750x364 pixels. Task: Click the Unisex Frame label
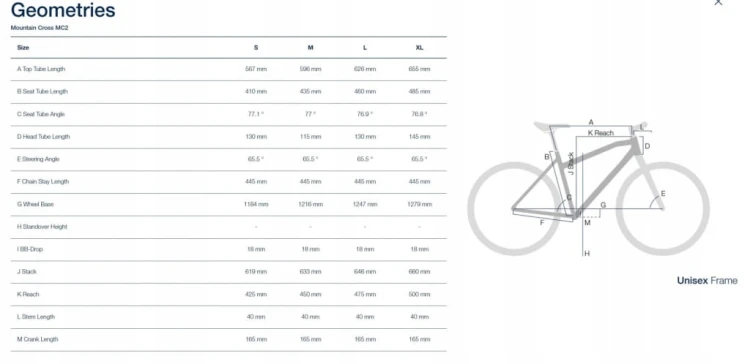point(707,281)
